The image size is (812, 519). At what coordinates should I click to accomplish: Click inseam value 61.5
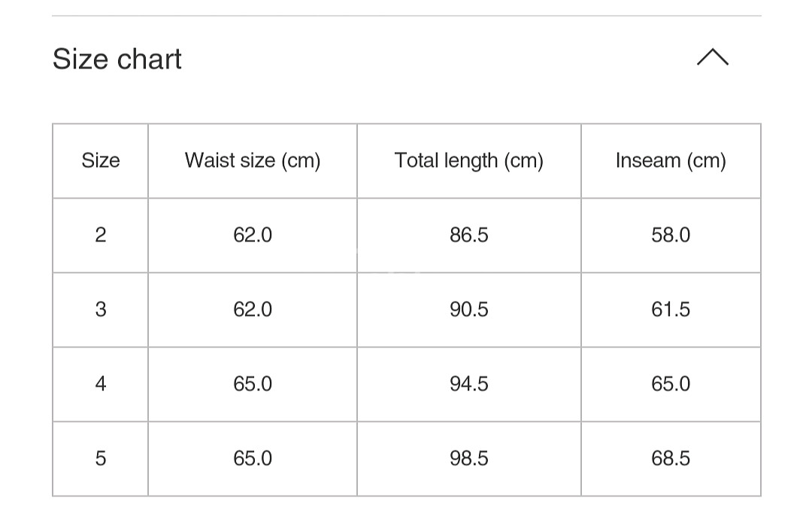[x=671, y=309]
